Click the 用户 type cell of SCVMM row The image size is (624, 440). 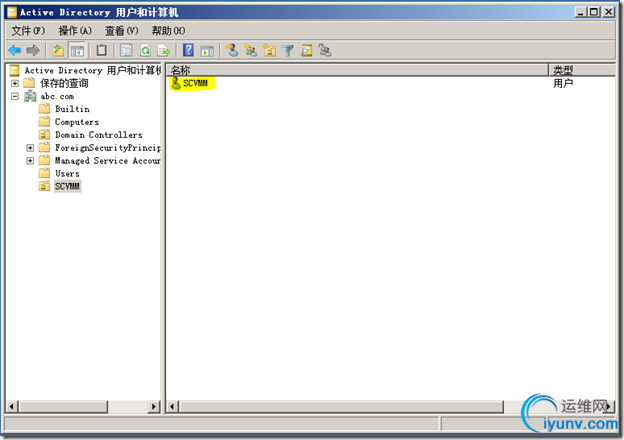563,83
